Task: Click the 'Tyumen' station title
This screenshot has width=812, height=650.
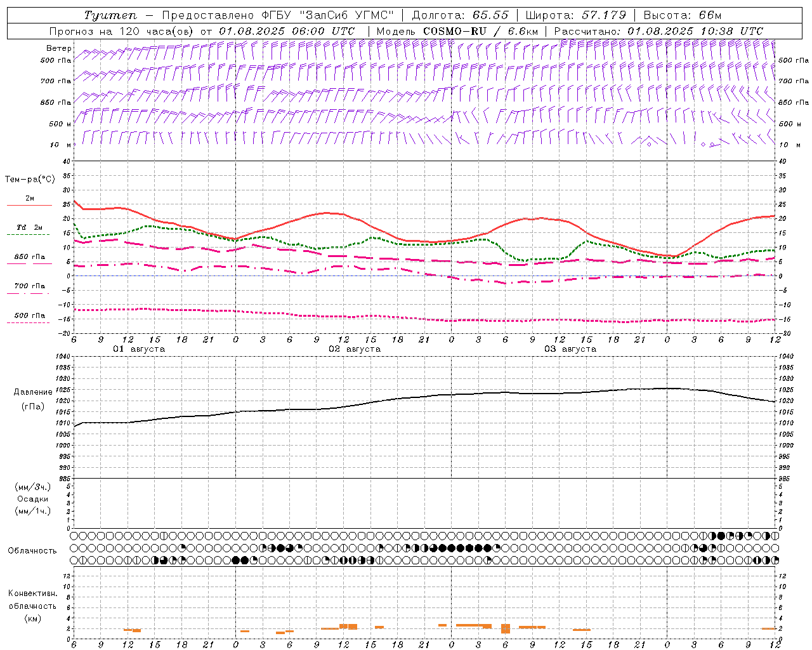Action: pyautogui.click(x=110, y=15)
